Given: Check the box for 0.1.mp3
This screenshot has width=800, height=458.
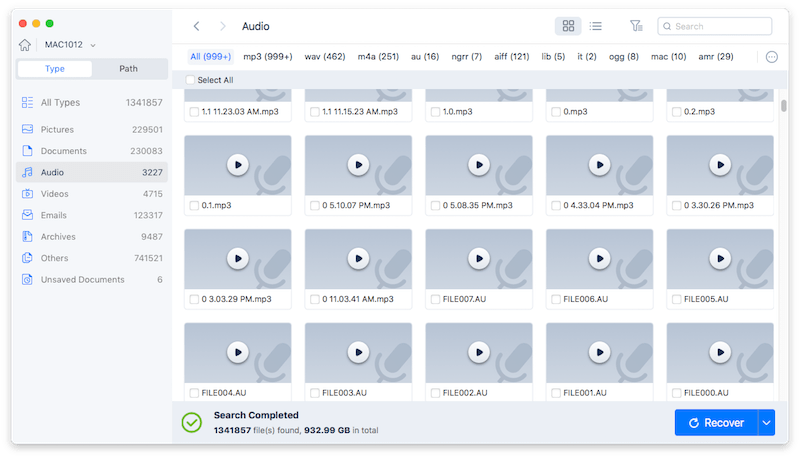Looking at the screenshot, I should (x=194, y=206).
